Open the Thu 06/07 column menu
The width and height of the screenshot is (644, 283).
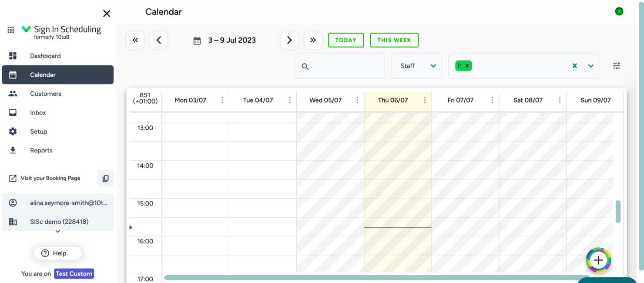tap(425, 100)
